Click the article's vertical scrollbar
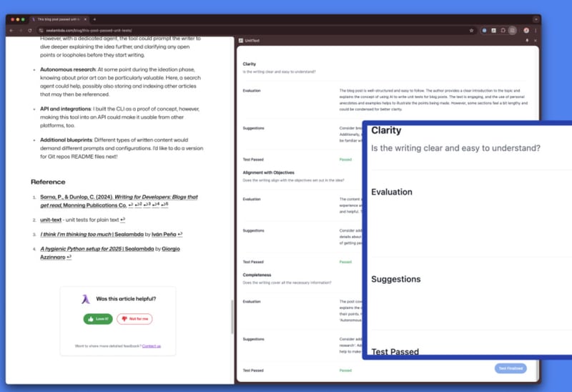572x392 pixels. [x=232, y=316]
